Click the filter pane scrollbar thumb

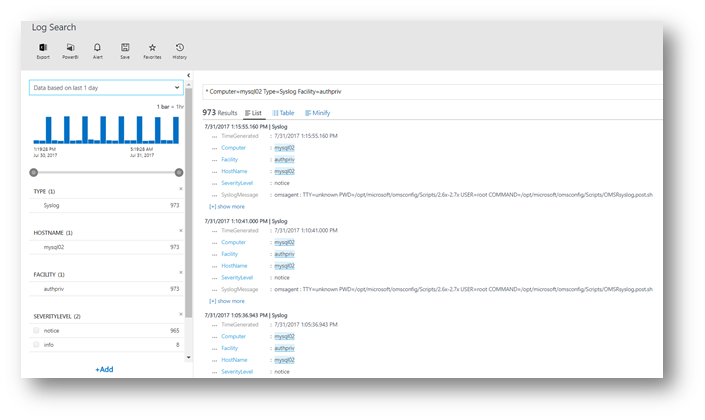[x=189, y=203]
